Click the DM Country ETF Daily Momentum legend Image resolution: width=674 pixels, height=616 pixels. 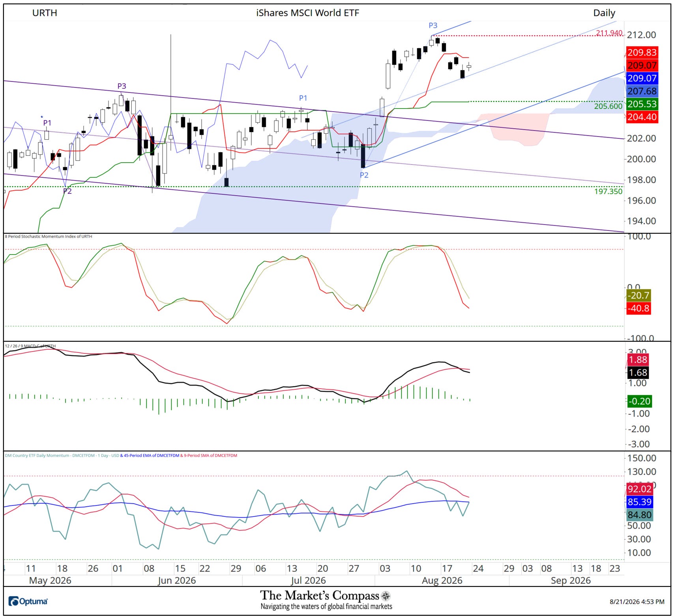(x=62, y=455)
